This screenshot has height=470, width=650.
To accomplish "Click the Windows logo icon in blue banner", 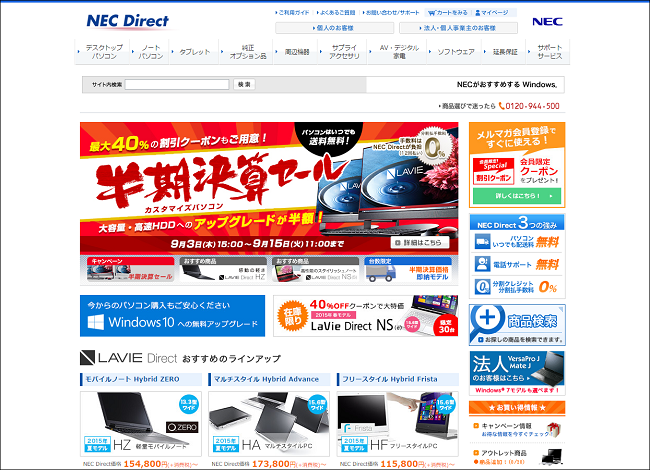I will pos(95,322).
